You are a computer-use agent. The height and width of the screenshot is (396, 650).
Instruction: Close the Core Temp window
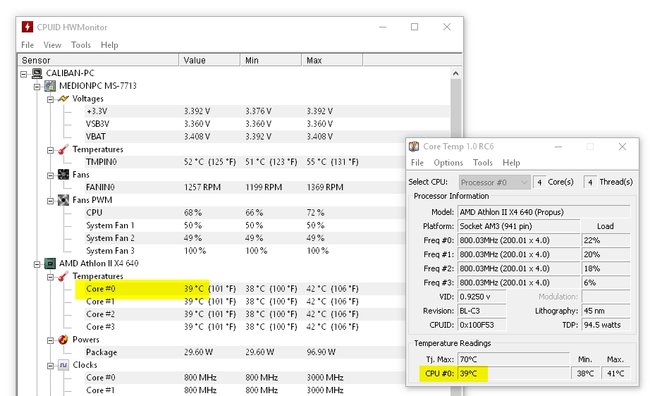[x=622, y=146]
